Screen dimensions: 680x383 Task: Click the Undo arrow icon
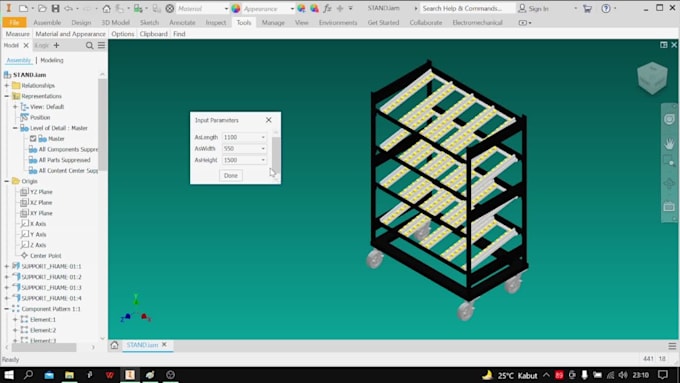coord(69,8)
